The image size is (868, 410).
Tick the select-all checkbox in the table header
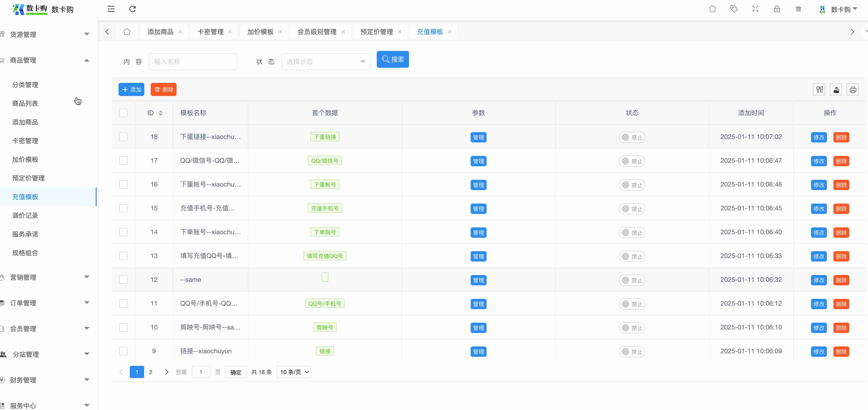[123, 113]
